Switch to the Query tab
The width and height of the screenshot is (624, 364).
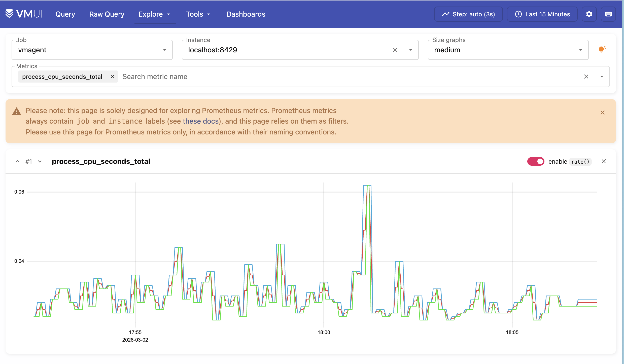click(65, 14)
